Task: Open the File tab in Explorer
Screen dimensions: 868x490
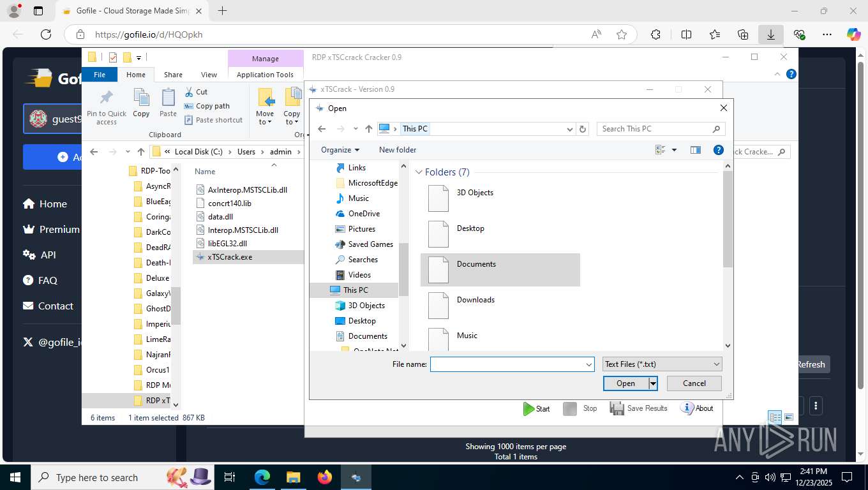Action: coord(100,75)
